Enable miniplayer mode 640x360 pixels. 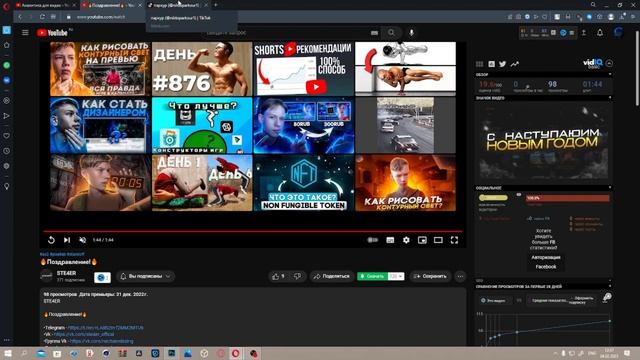click(422, 240)
